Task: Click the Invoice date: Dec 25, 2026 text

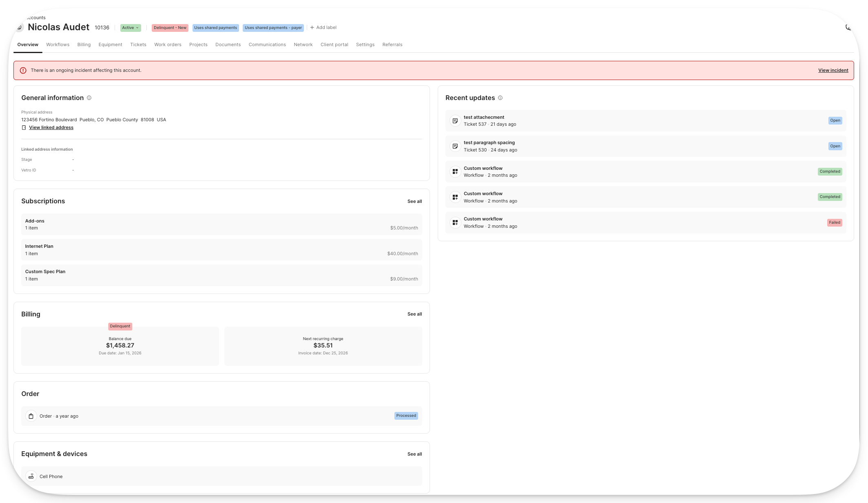Action: tap(323, 353)
